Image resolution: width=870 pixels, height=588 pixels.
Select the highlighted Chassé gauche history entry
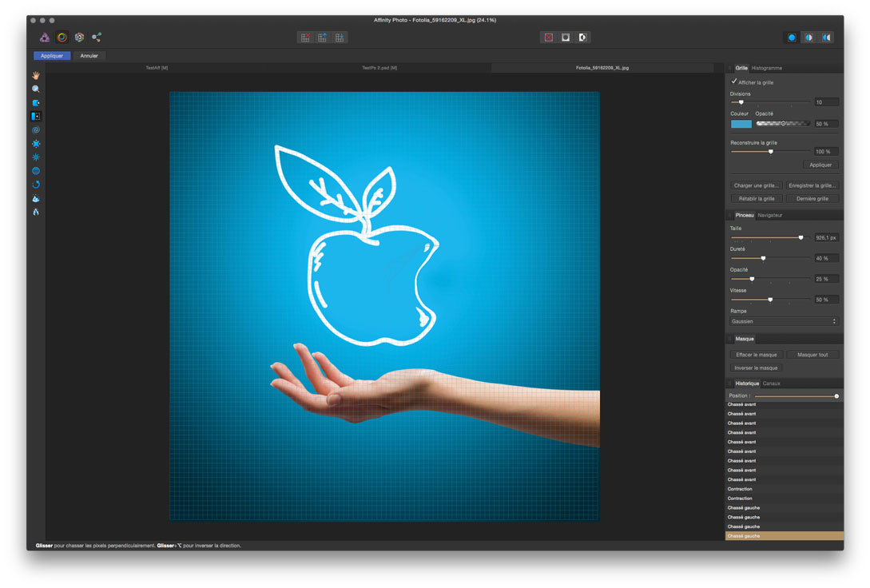(x=784, y=536)
